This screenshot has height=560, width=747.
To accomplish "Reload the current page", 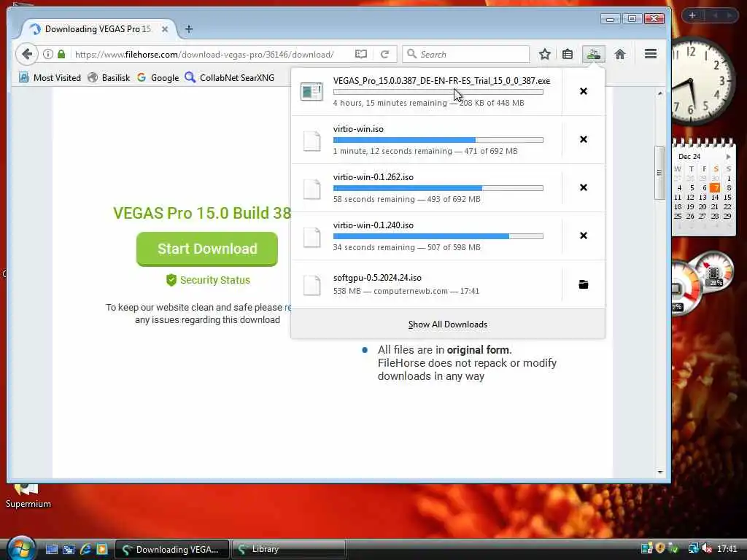I will (385, 54).
